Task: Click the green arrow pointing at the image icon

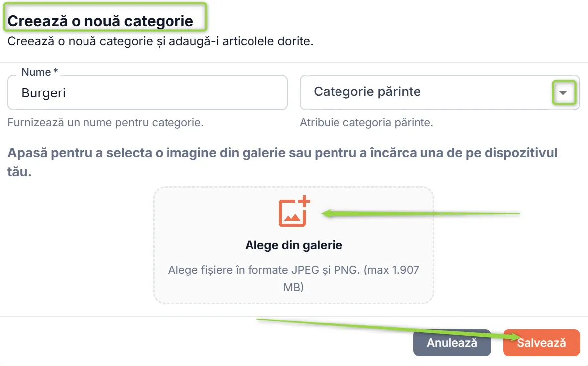Action: tap(421, 214)
